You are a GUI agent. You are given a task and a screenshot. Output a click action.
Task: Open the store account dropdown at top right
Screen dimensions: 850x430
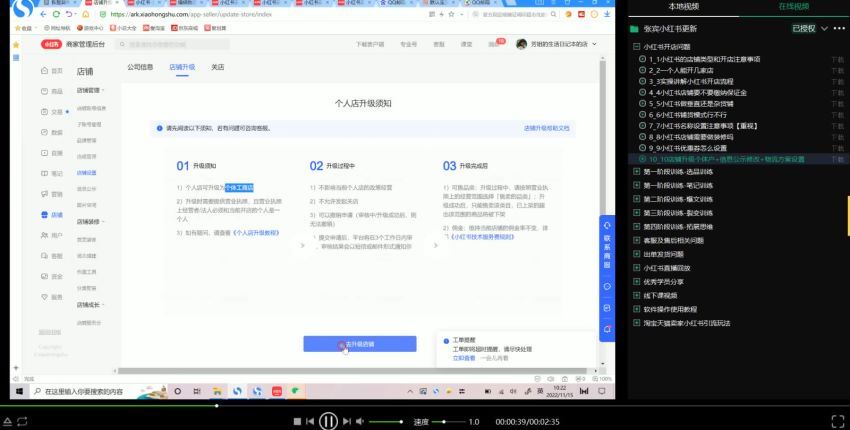tap(556, 44)
